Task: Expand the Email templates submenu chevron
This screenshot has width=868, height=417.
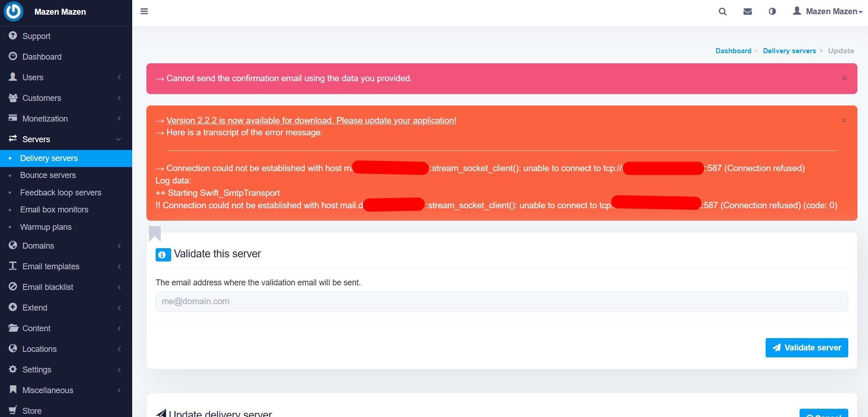Action: tap(119, 267)
